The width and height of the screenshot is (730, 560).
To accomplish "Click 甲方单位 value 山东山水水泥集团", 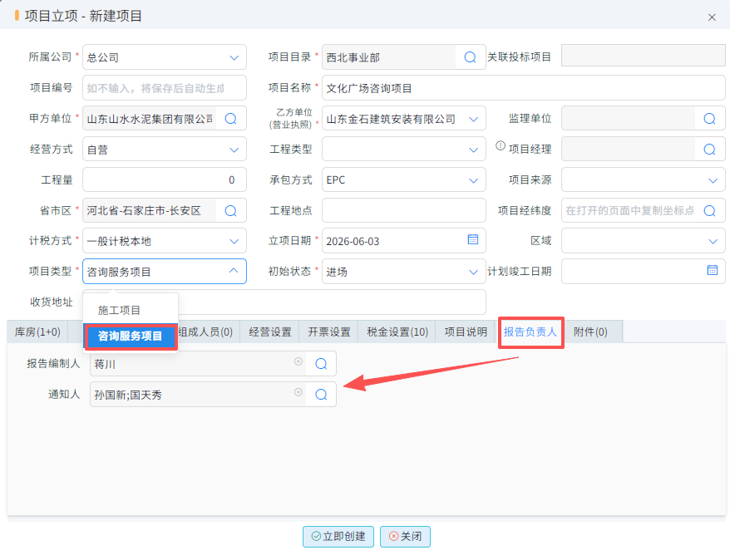I will [150, 119].
